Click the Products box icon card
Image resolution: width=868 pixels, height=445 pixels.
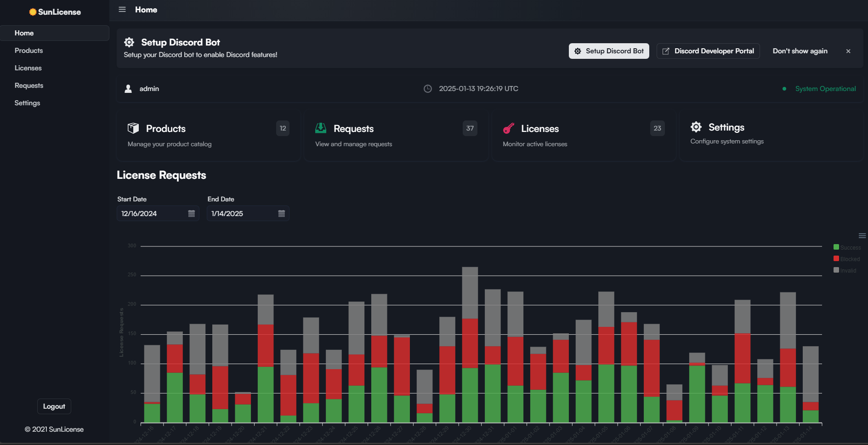(133, 128)
